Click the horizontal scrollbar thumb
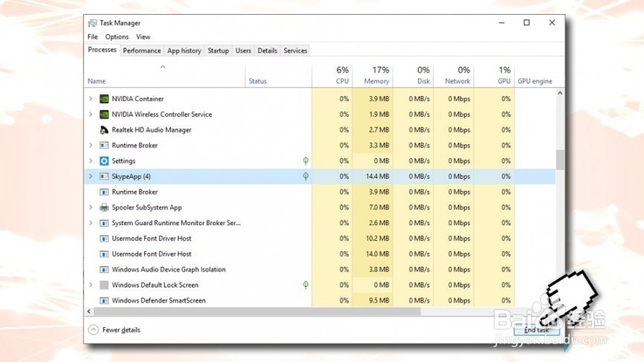Screen dimensions: 644x362 (257, 311)
